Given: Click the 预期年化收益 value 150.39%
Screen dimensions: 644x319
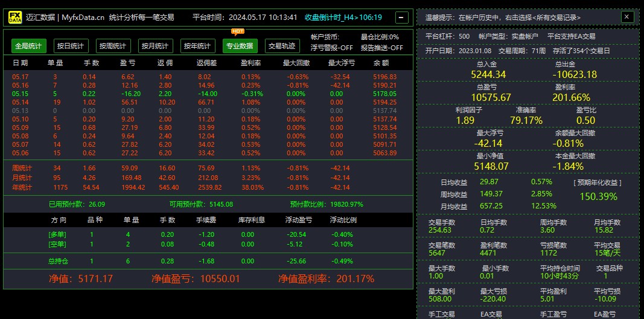Looking at the screenshot, I should [x=598, y=196].
